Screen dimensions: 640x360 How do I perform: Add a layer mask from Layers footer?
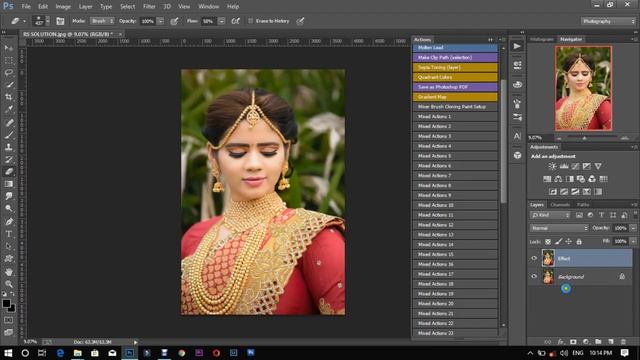coord(573,342)
